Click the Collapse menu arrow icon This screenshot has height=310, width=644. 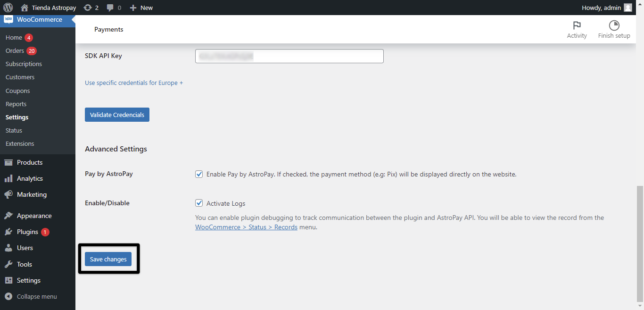8,296
